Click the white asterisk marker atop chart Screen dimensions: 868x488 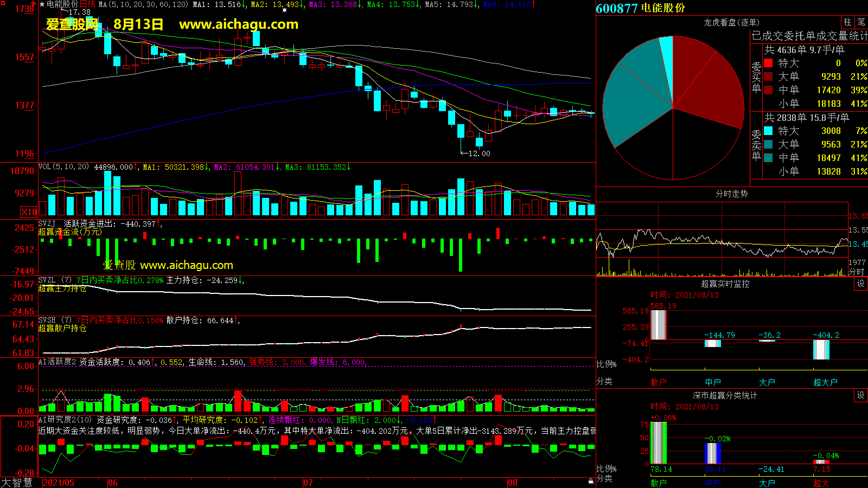click(284, 10)
